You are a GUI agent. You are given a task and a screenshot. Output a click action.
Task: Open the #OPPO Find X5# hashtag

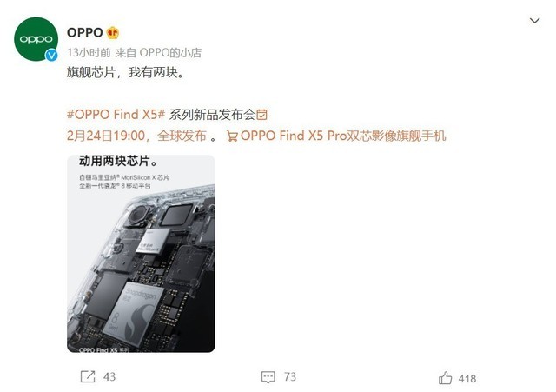(116, 115)
